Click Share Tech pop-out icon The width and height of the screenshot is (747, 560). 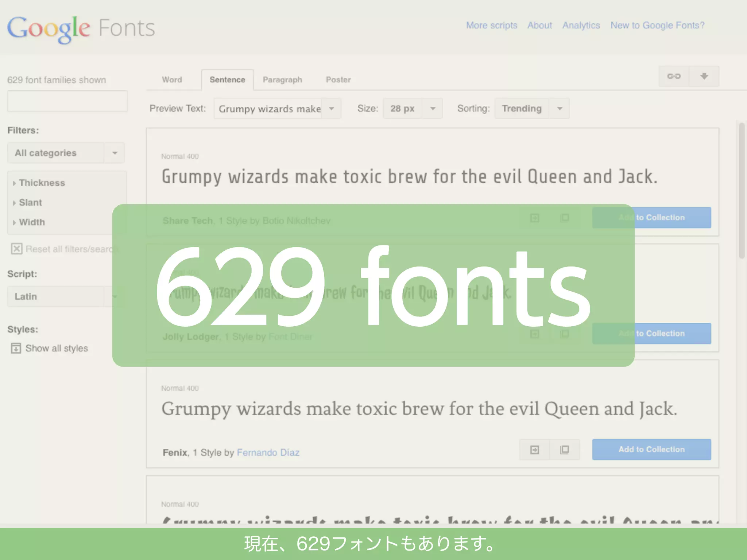click(x=565, y=218)
